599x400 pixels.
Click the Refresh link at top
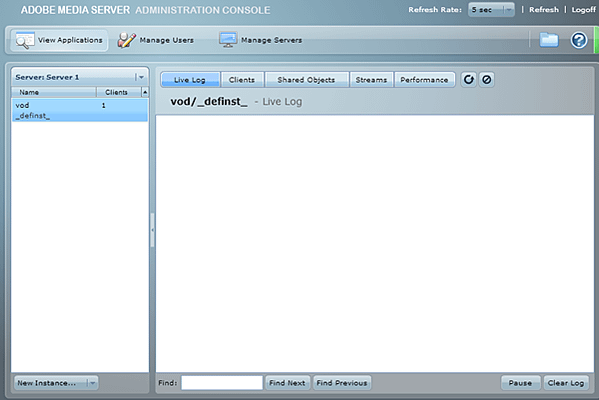544,10
